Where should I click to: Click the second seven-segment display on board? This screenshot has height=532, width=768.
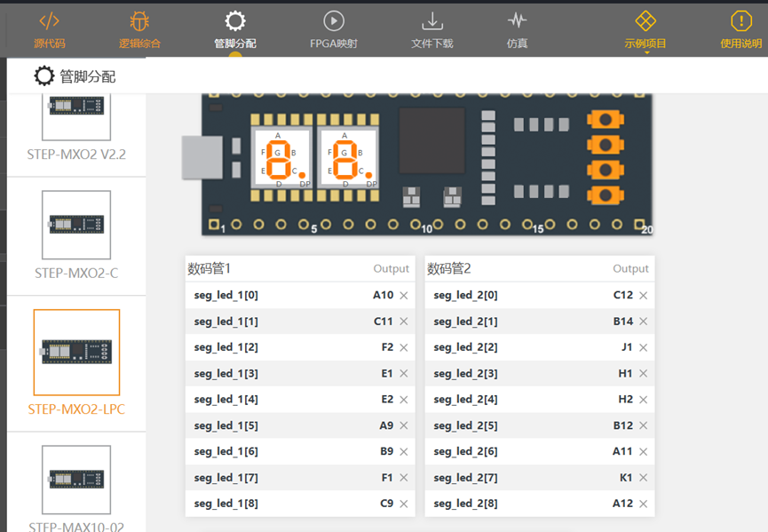point(347,158)
